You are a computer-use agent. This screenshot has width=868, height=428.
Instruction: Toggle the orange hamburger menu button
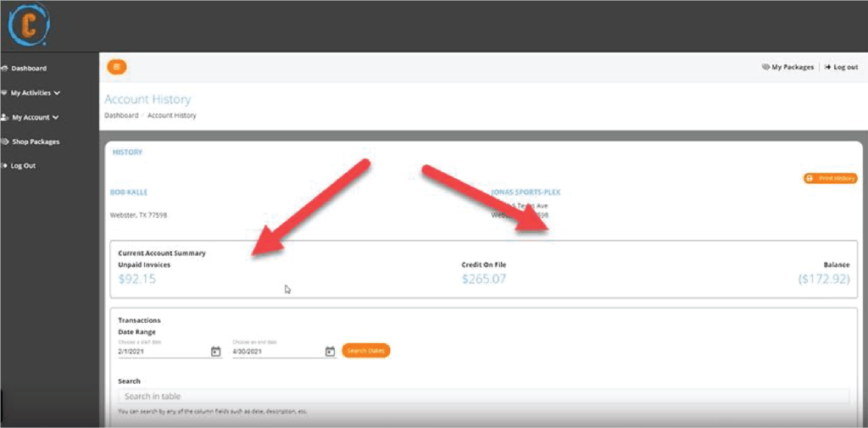117,67
